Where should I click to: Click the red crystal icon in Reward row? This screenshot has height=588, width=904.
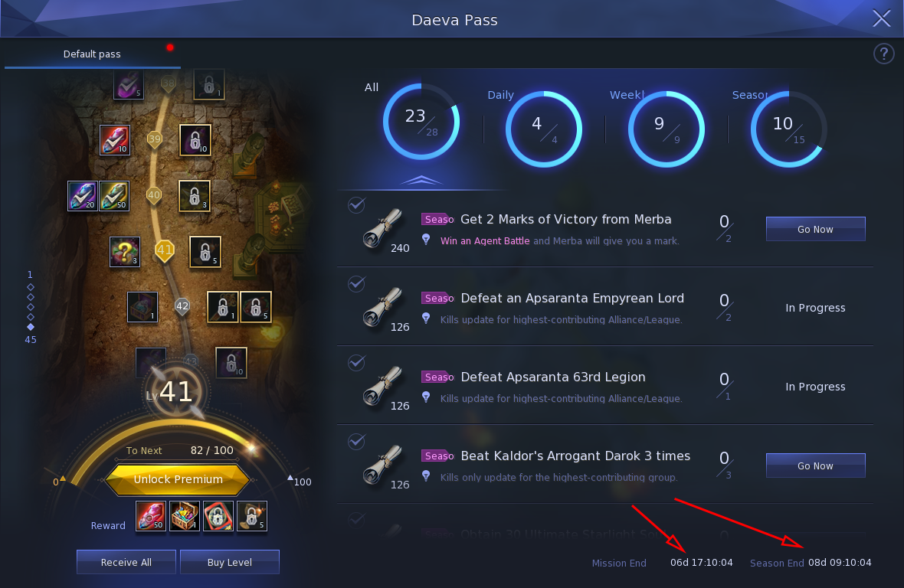(x=151, y=515)
